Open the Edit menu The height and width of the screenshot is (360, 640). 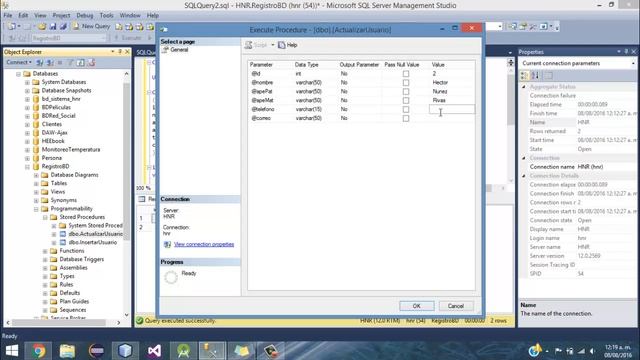(23, 15)
